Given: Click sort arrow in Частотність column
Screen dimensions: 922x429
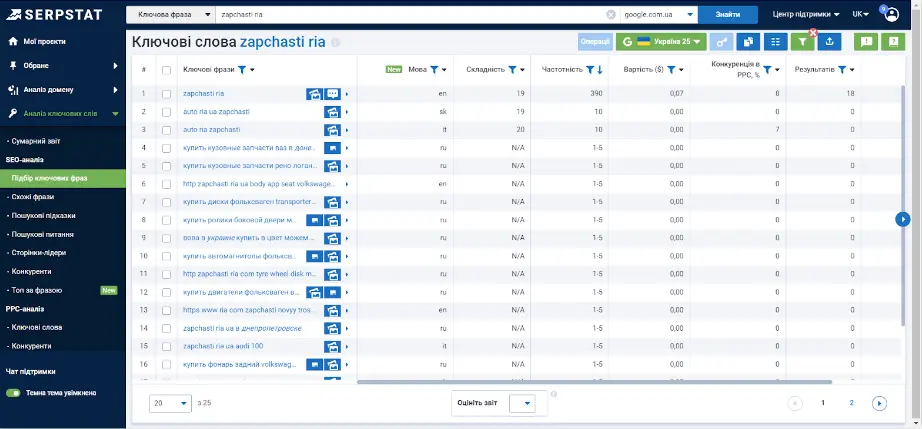Looking at the screenshot, I should click(x=600, y=70).
